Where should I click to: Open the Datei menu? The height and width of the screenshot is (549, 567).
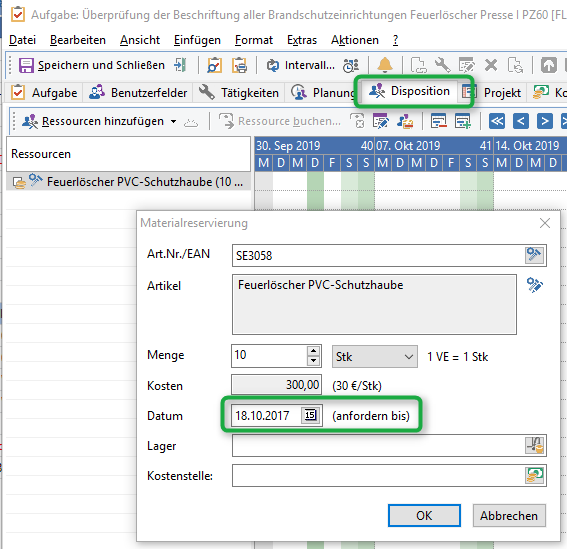point(22,40)
